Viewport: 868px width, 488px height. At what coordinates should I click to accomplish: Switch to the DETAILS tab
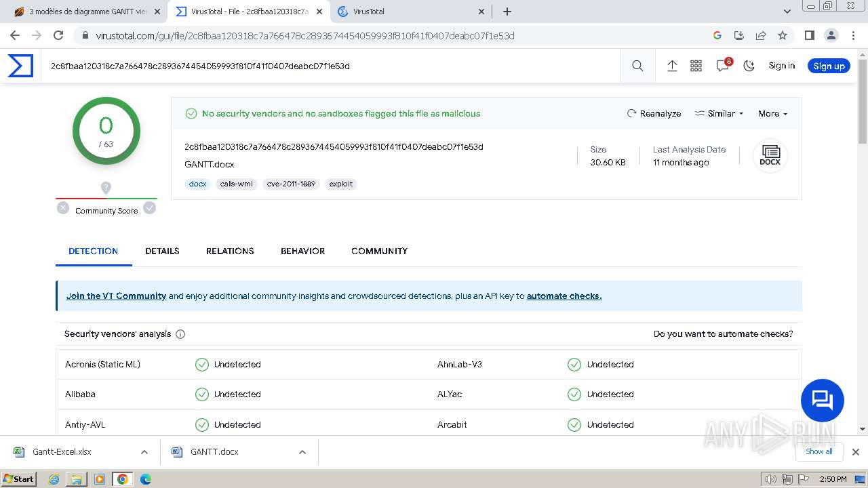(x=162, y=251)
